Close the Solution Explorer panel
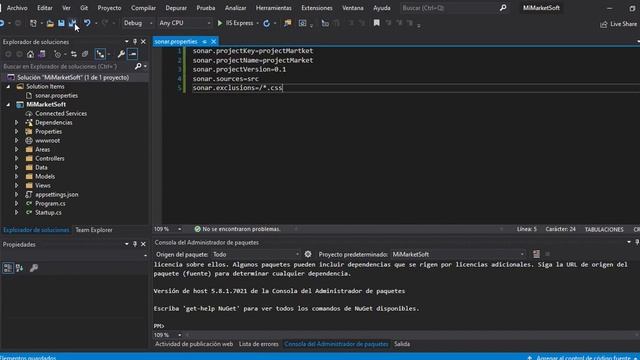The width and height of the screenshot is (640, 360). coord(143,42)
